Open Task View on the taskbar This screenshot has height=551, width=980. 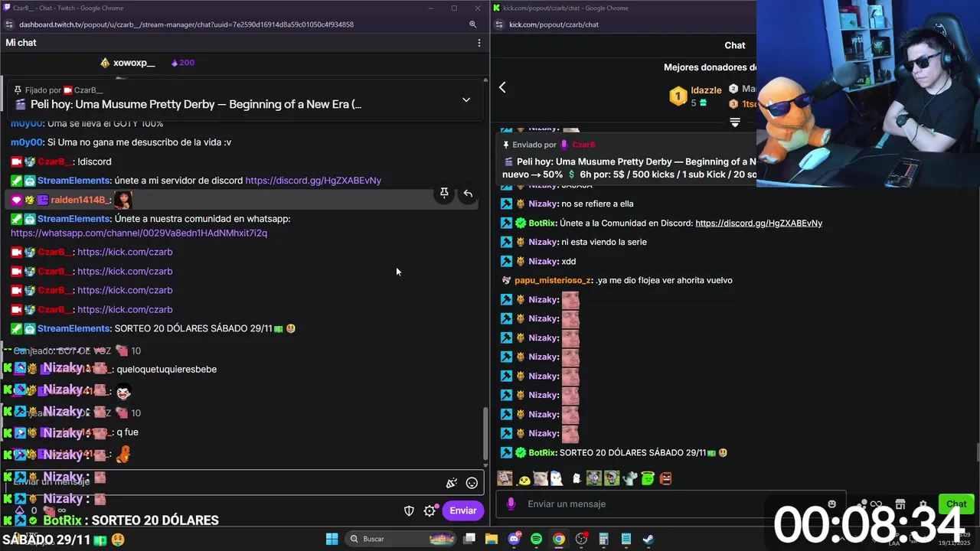click(x=469, y=539)
